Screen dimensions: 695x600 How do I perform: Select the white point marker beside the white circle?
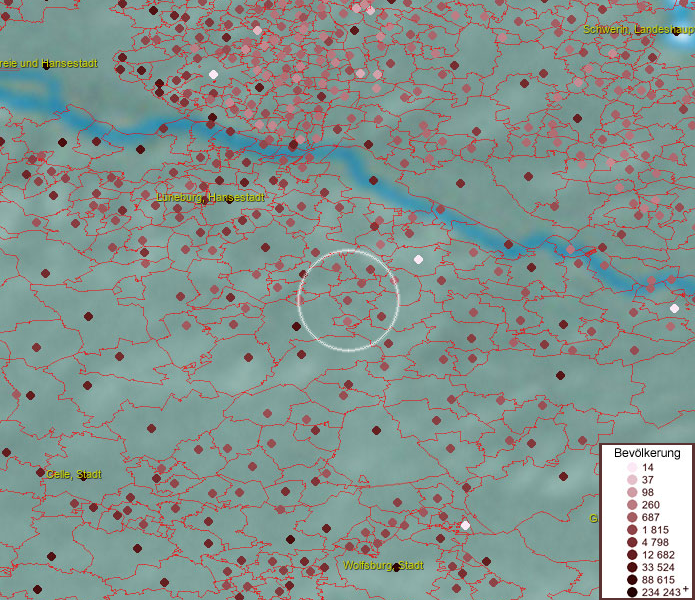pos(418,259)
